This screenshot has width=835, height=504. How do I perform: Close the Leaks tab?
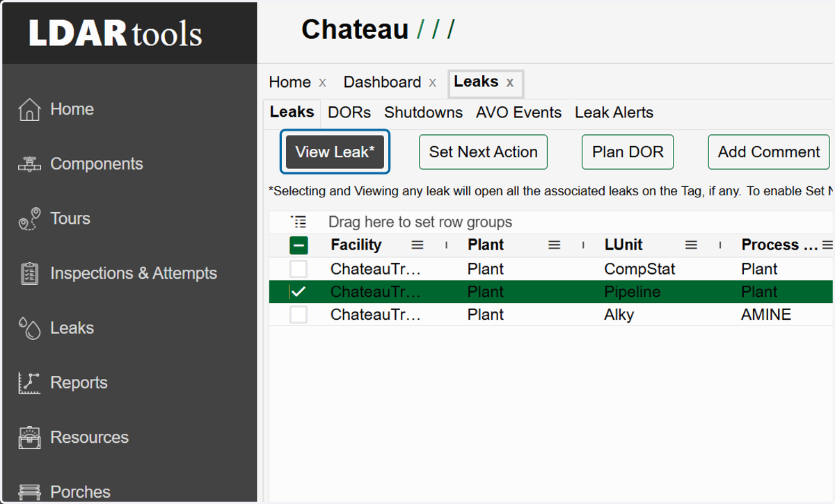click(510, 83)
